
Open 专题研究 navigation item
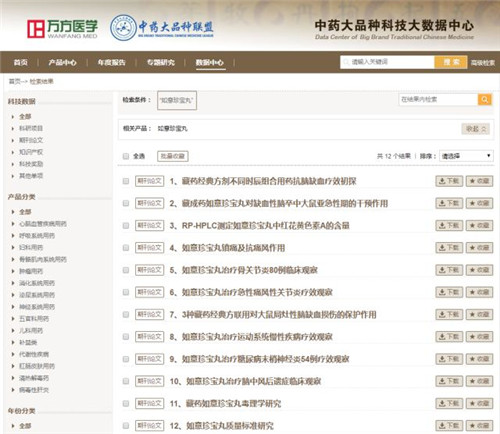pyautogui.click(x=161, y=62)
